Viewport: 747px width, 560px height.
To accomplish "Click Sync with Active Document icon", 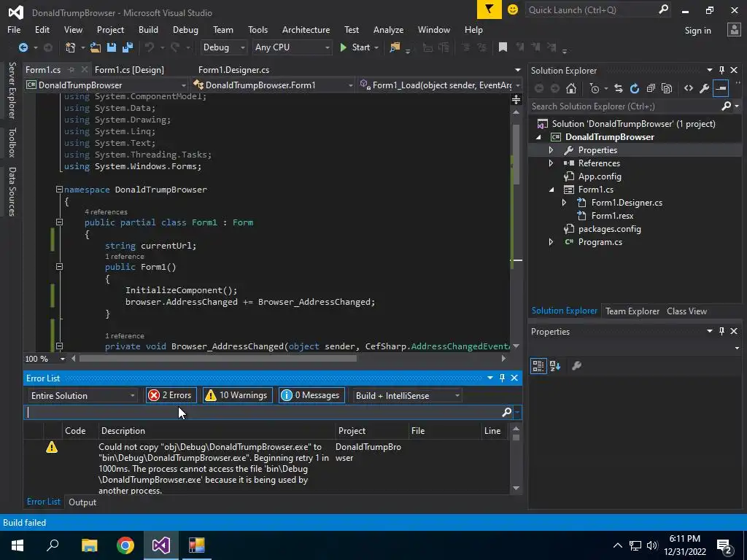I will [619, 88].
